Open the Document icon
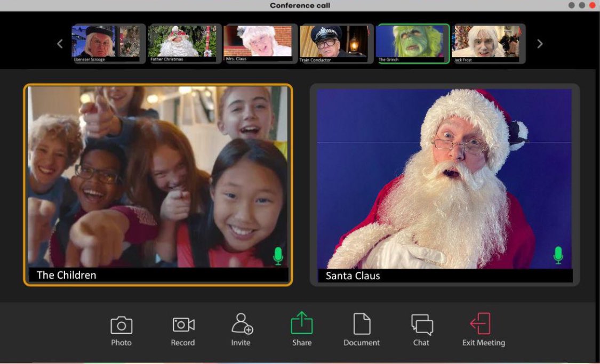 (x=362, y=324)
